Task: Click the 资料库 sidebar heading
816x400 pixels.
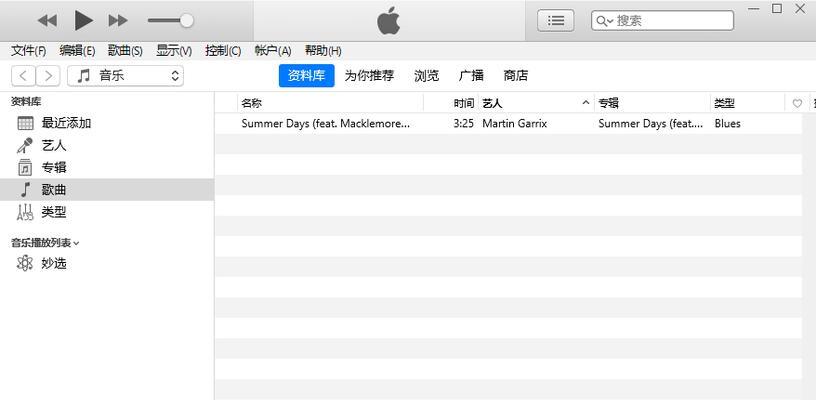Action: 26,102
